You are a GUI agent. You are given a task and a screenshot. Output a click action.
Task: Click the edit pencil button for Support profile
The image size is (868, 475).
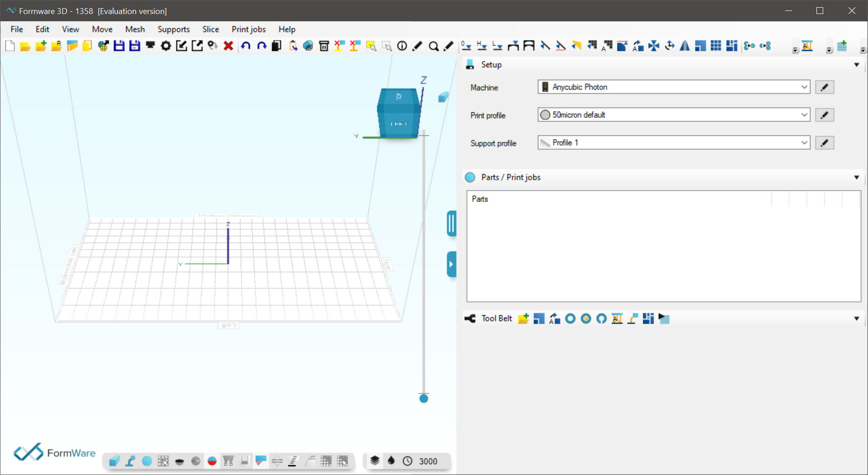[x=824, y=142]
